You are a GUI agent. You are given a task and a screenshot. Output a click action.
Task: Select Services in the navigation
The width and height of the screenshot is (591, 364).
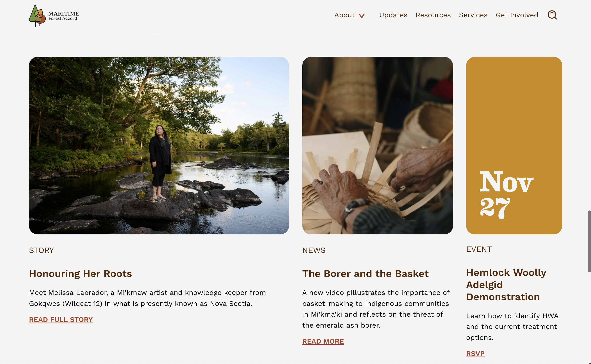click(473, 15)
